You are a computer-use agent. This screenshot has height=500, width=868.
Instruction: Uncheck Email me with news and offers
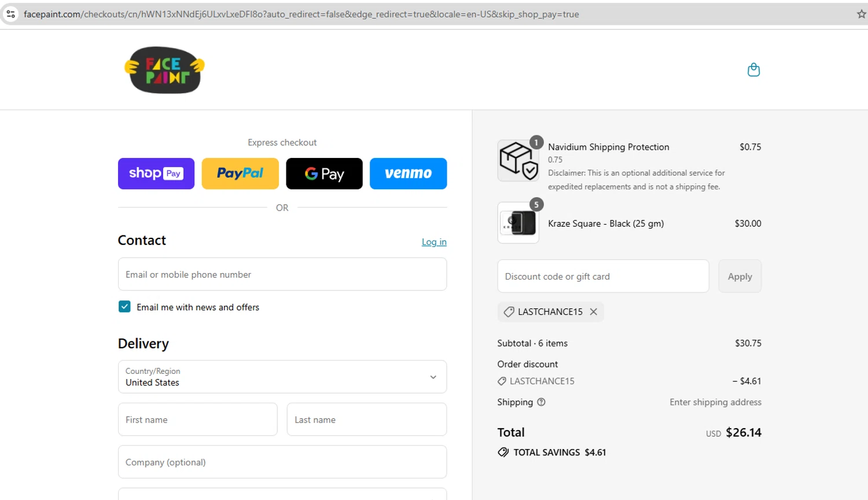click(124, 307)
